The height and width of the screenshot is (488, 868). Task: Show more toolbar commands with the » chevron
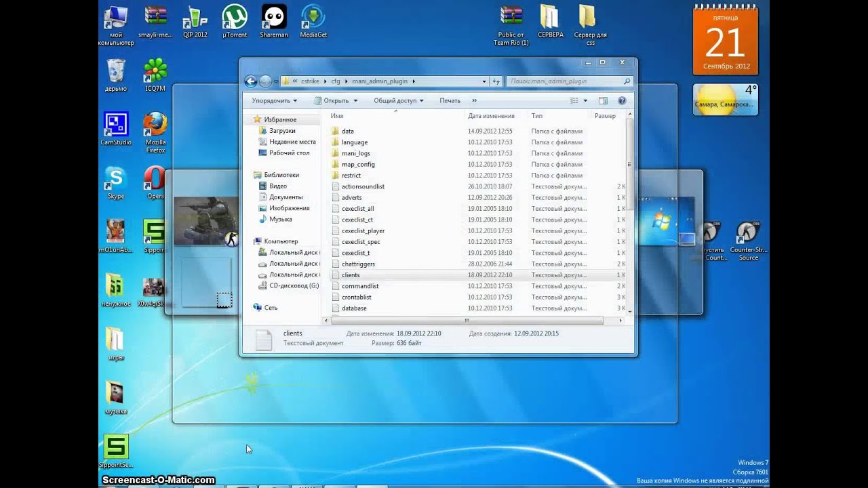[x=474, y=100]
